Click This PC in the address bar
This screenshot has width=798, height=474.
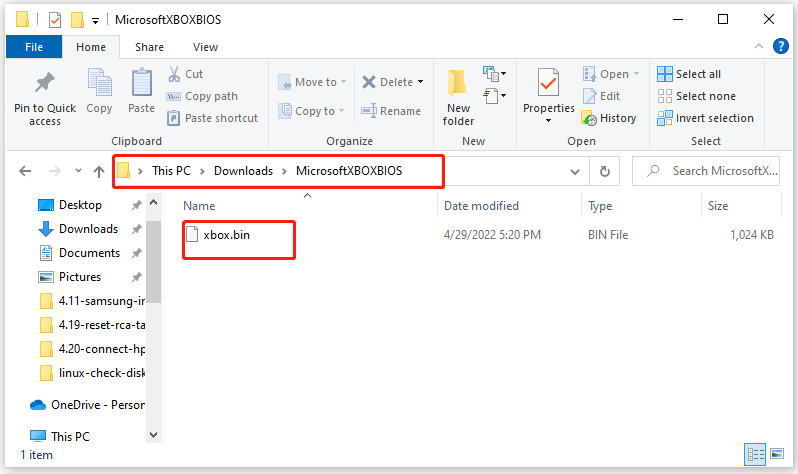click(171, 171)
